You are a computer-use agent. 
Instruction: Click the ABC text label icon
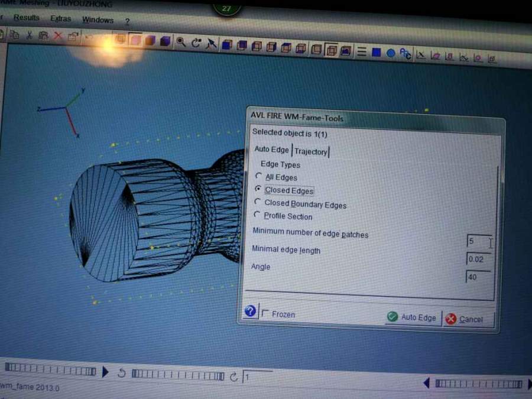pyautogui.click(x=406, y=54)
